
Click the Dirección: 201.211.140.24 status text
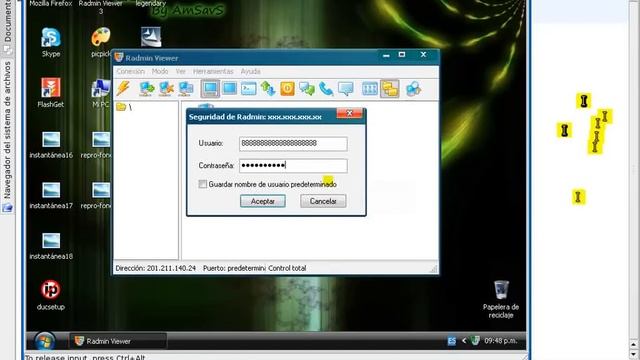(156, 268)
